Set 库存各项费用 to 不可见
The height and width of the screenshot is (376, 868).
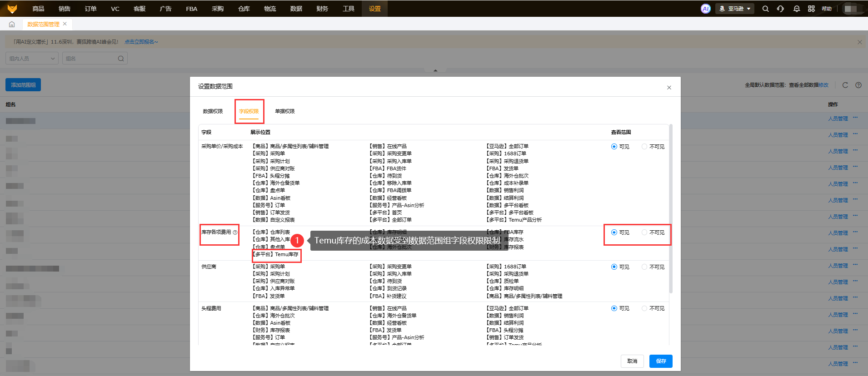click(x=644, y=233)
